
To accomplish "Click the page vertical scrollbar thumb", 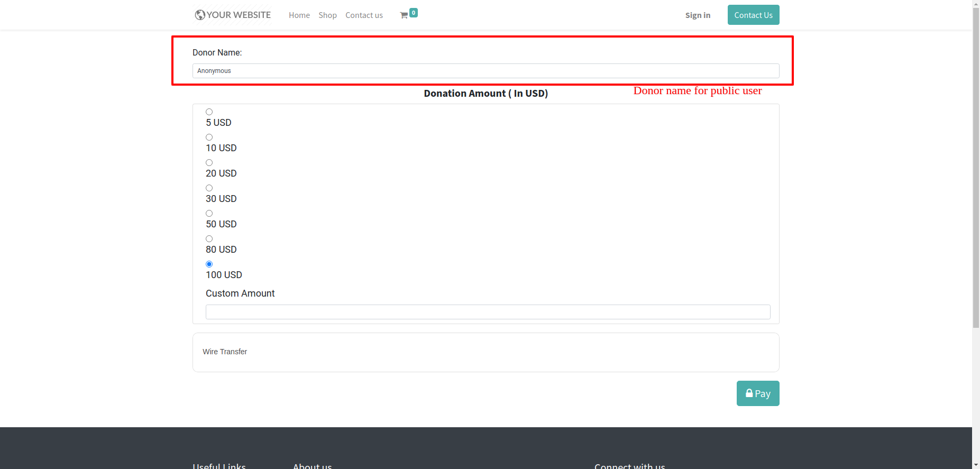I will pyautogui.click(x=976, y=168).
